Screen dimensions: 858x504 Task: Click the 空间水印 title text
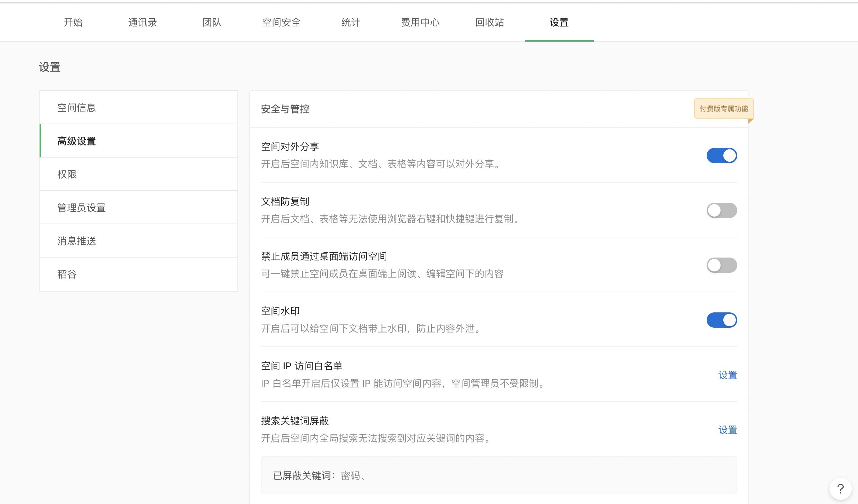click(280, 311)
